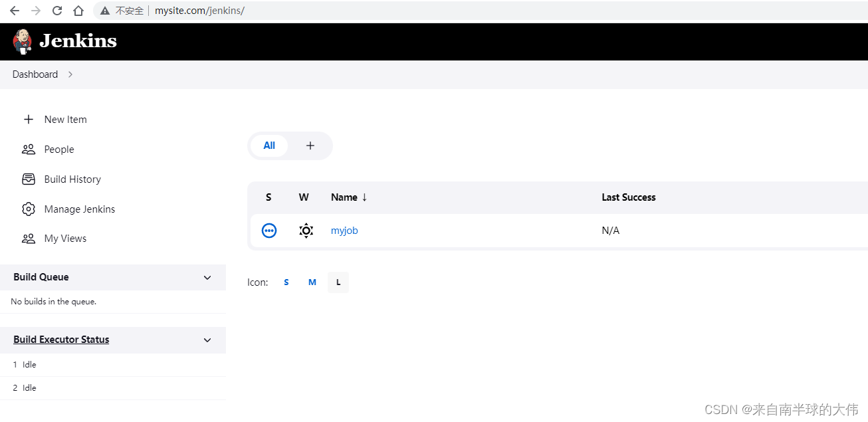This screenshot has height=422, width=868.
Task: Click the Jenkins butler logo icon
Action: tap(22, 41)
